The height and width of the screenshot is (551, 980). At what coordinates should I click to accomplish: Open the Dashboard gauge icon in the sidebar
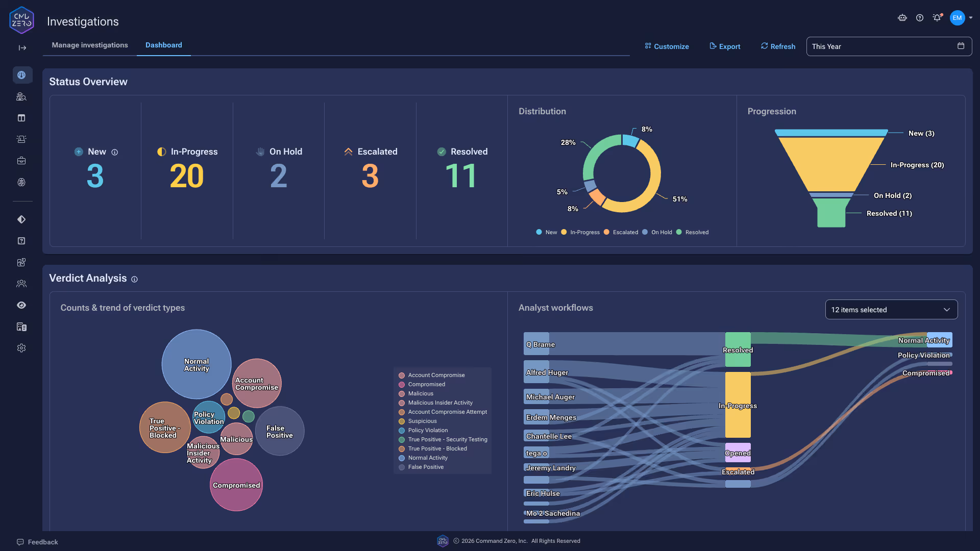point(21,74)
